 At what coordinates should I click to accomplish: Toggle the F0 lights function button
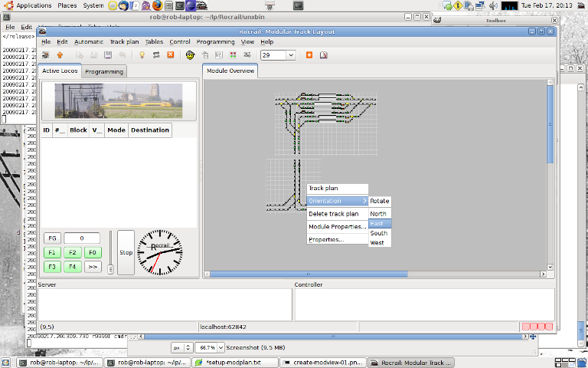(92, 252)
